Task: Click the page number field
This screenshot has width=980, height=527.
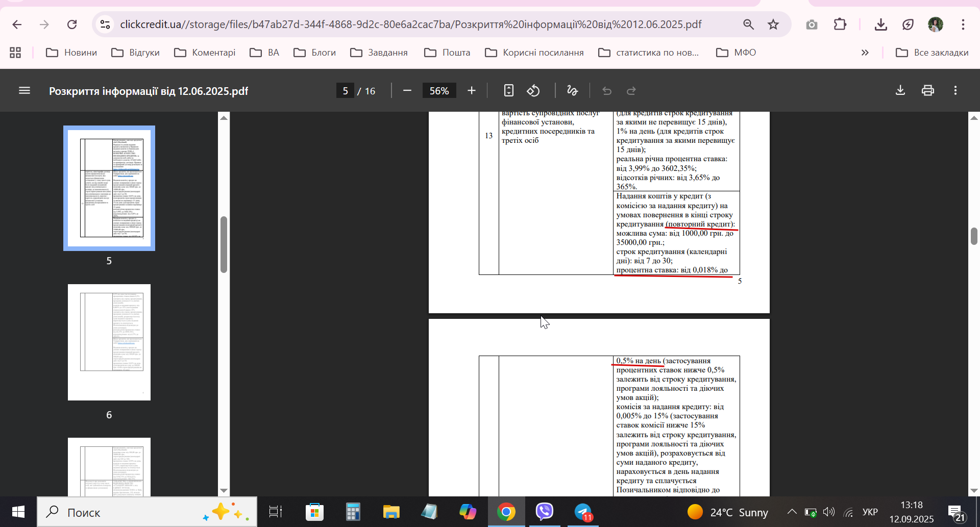Action: coord(345,91)
